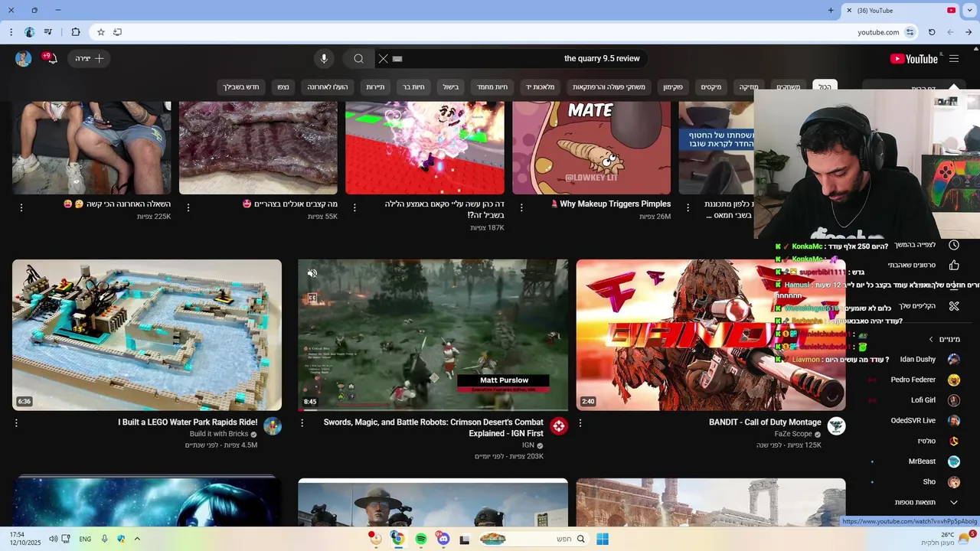Open the YouTube hamburger guide menu
Viewport: 980px width, 551px height.
click(x=954, y=59)
